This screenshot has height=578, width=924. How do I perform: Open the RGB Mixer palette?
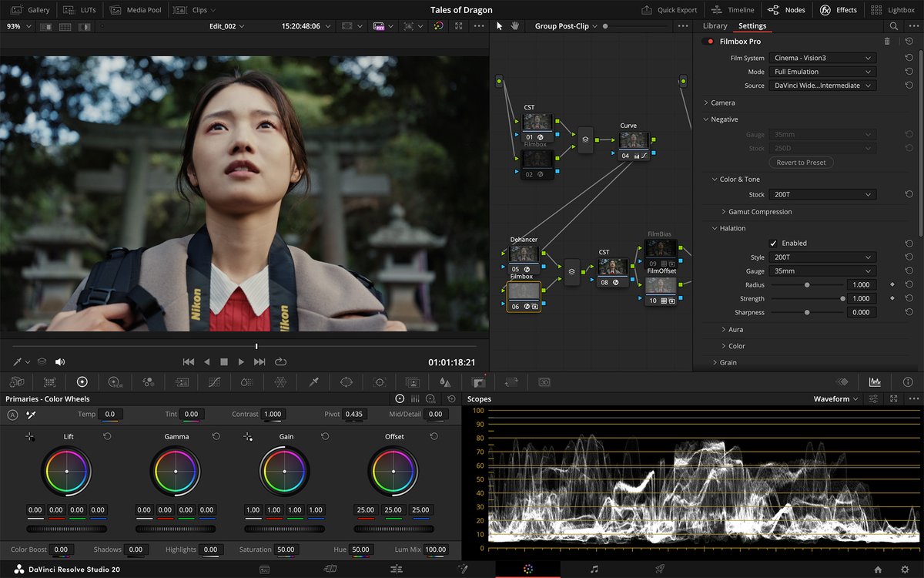pos(149,381)
